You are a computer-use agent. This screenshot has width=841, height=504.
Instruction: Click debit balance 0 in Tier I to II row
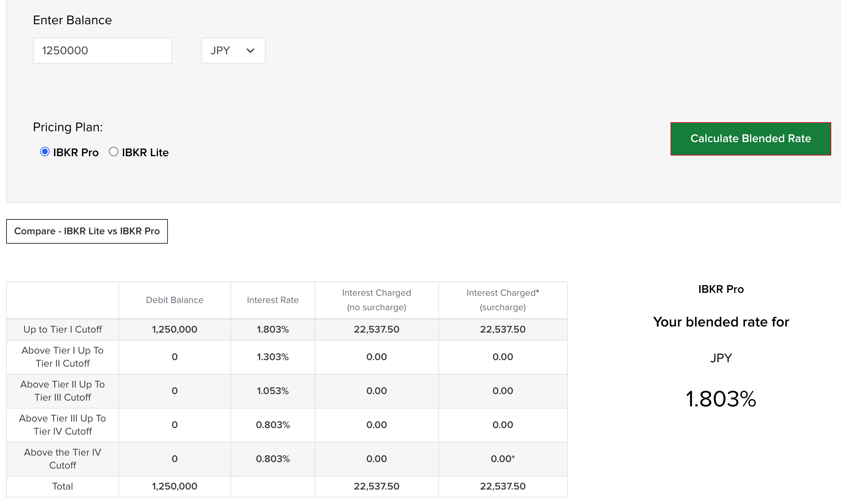pos(174,357)
